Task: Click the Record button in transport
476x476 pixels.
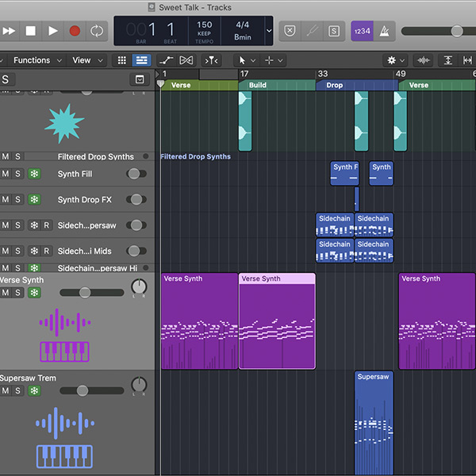Action: [75, 31]
